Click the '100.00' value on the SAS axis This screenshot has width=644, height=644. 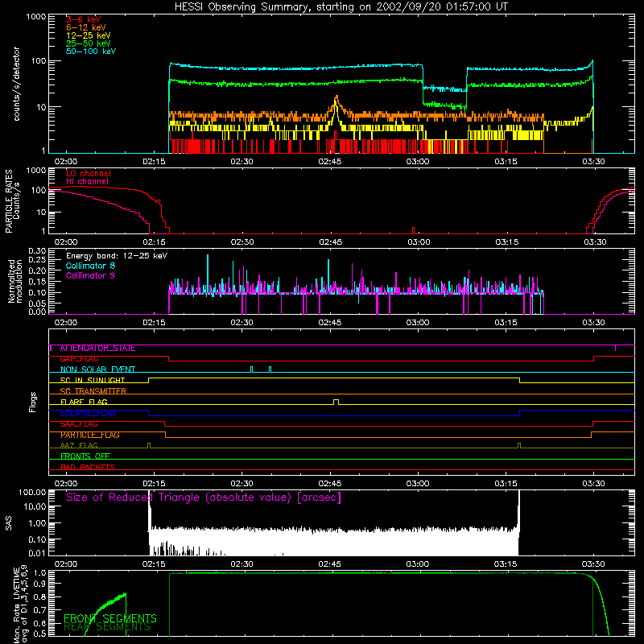tap(32, 493)
